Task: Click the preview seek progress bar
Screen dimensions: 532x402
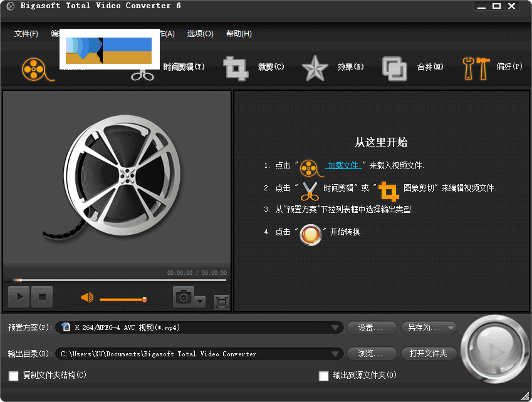Action: click(120, 281)
